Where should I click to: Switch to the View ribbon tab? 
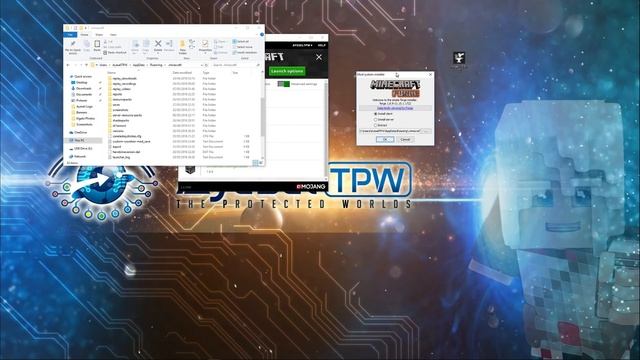coord(113,35)
